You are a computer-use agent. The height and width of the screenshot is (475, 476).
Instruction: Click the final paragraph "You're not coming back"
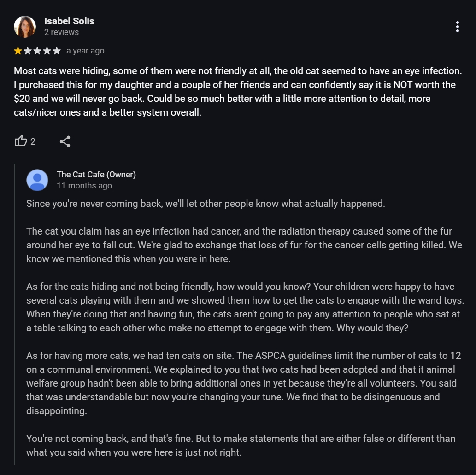click(x=240, y=445)
